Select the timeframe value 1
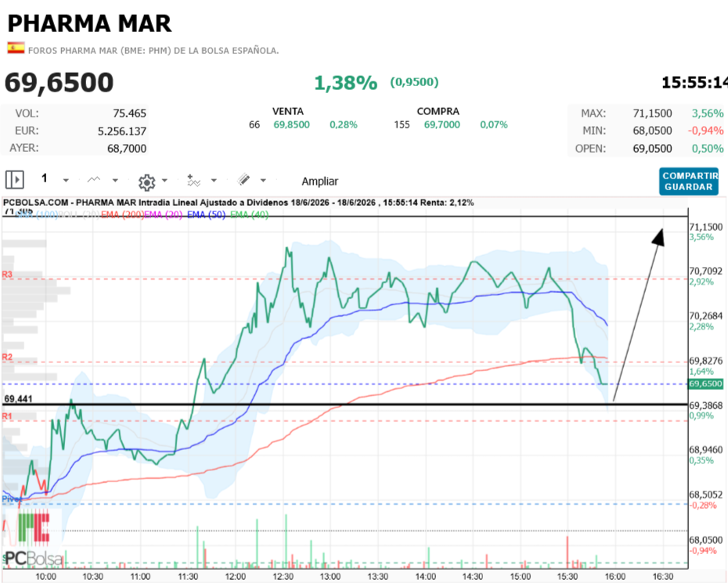Viewport: 728px width, 583px height. tap(45, 178)
